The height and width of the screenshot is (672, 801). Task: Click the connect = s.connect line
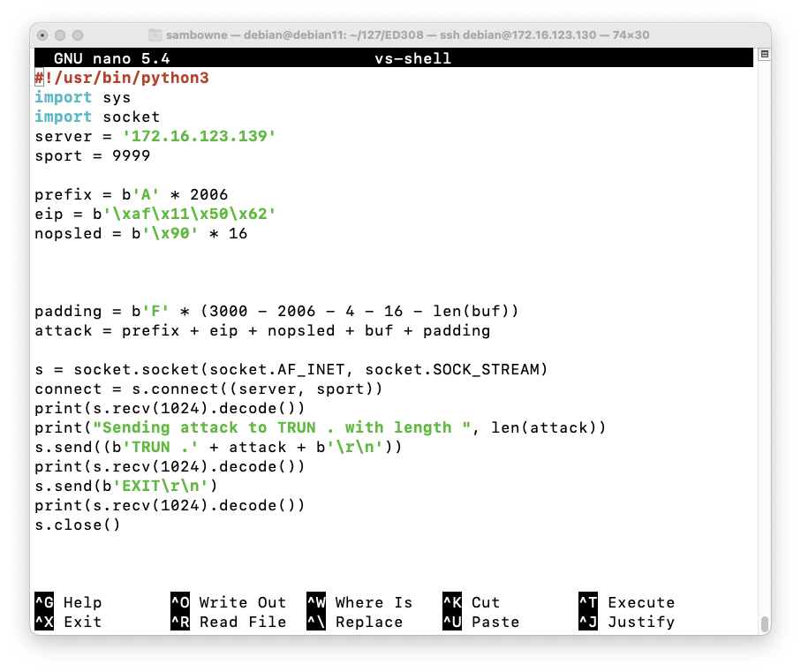(x=209, y=389)
